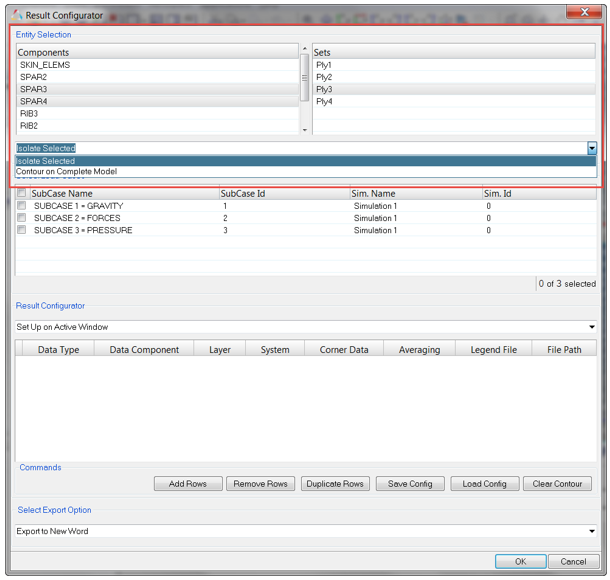Click the Remove Rows button

261,484
